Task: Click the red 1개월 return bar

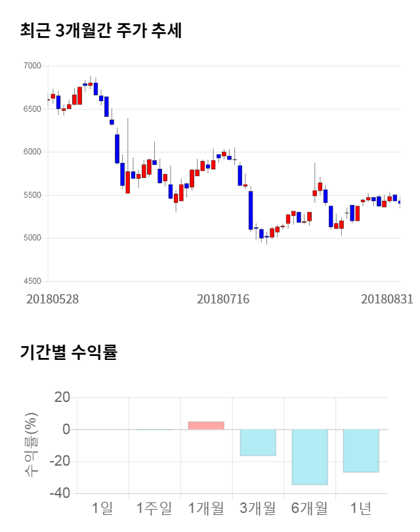Action: coord(206,425)
